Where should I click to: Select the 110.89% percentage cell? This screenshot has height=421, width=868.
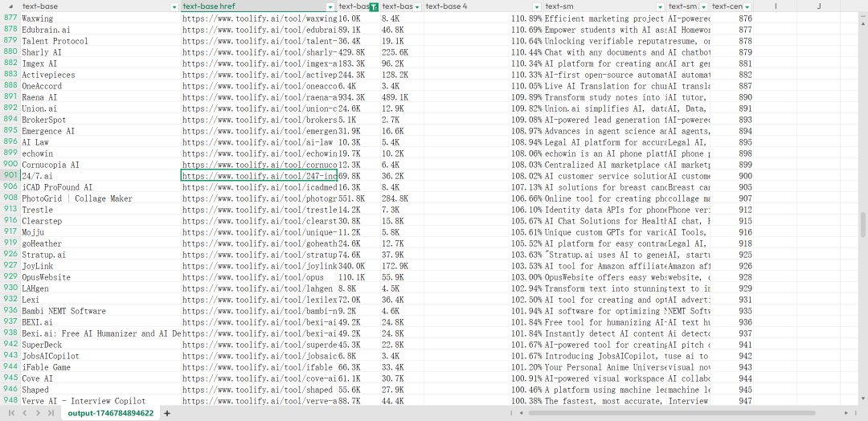(484, 18)
